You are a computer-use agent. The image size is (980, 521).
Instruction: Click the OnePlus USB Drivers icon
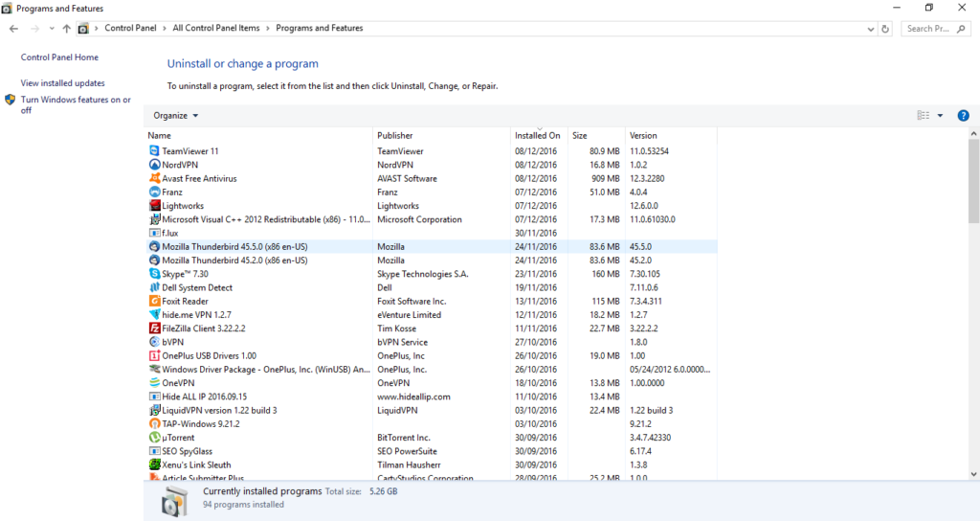click(154, 356)
